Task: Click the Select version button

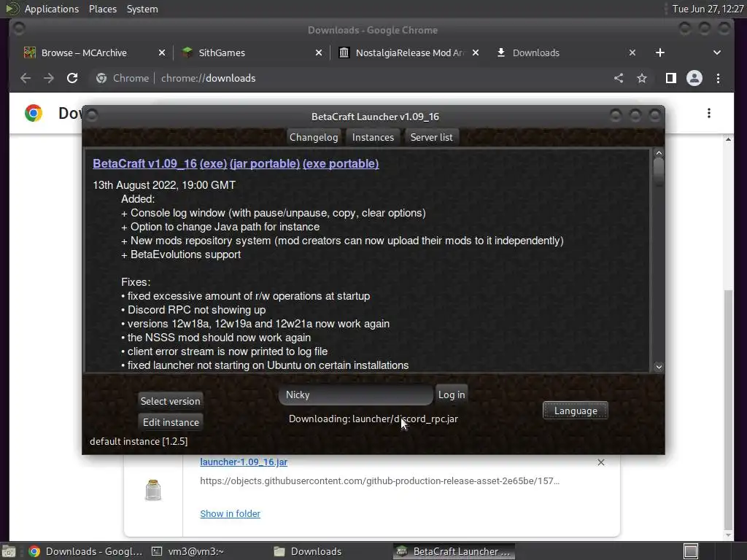Action: pos(170,401)
